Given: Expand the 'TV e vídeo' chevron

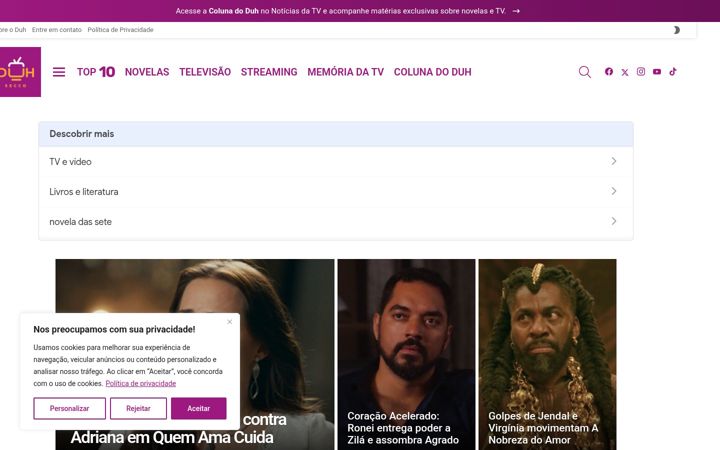Looking at the screenshot, I should (614, 161).
